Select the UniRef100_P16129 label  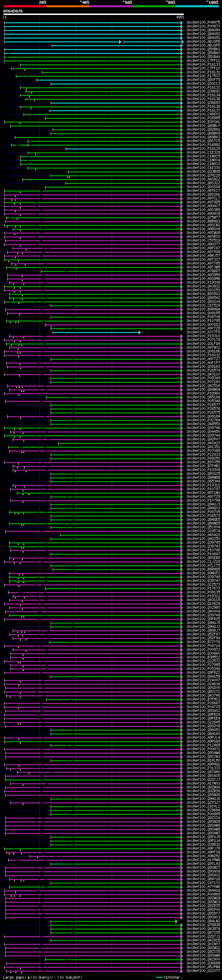pyautogui.click(x=203, y=148)
